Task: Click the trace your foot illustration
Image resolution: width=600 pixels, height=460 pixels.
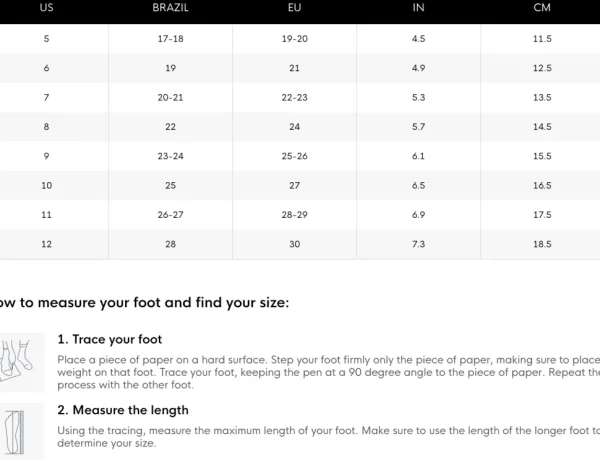Action: pyautogui.click(x=22, y=362)
